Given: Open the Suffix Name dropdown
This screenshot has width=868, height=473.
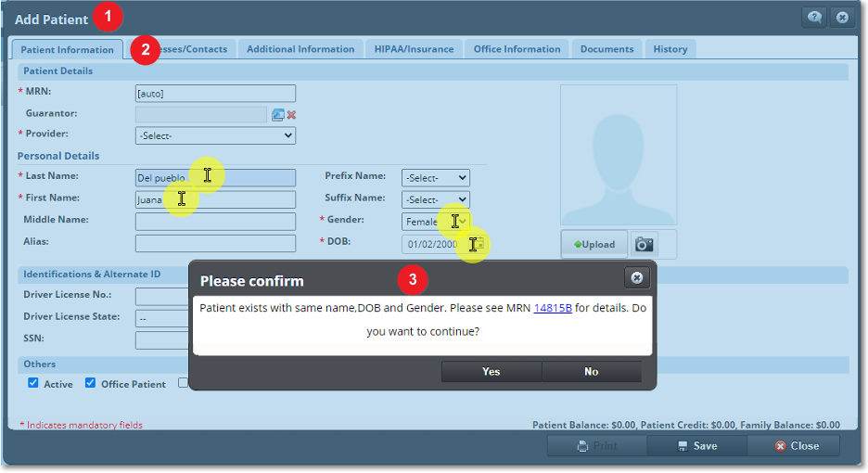Looking at the screenshot, I should pos(435,199).
